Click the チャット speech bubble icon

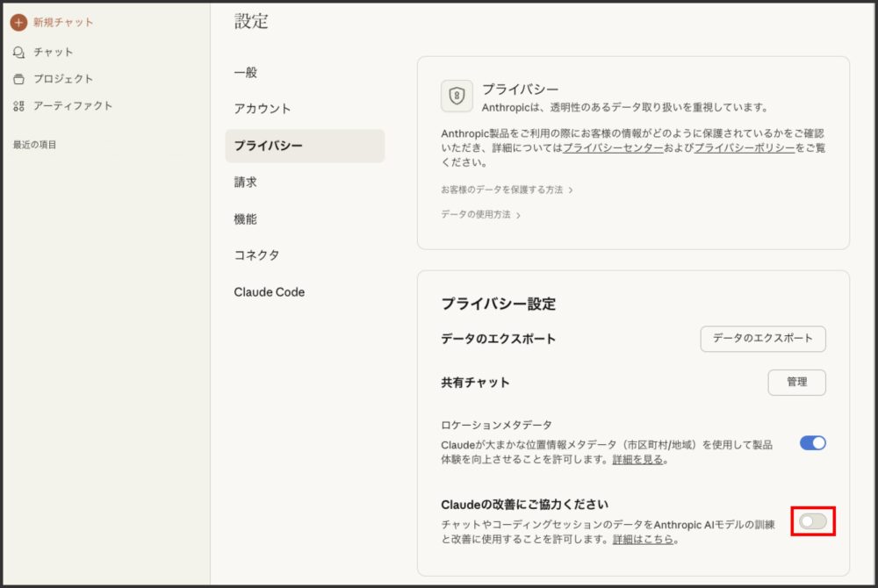[x=18, y=52]
